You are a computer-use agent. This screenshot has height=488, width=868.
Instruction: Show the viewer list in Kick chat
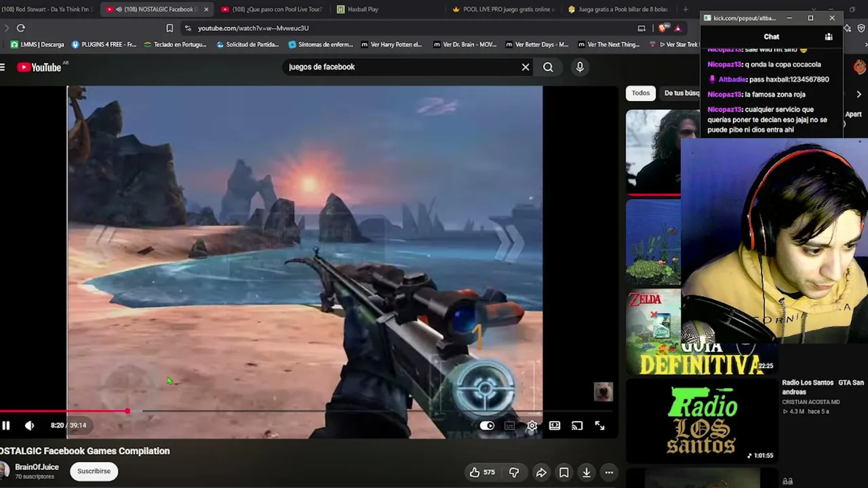click(x=829, y=37)
